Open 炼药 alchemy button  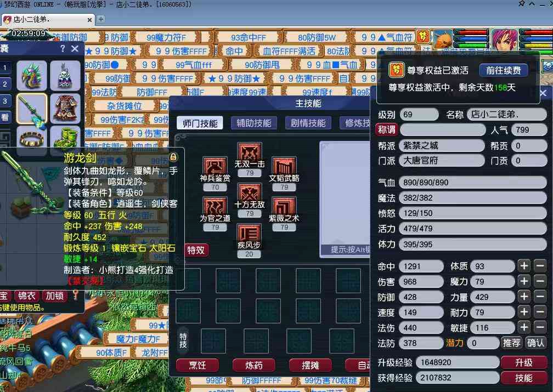pos(254,365)
